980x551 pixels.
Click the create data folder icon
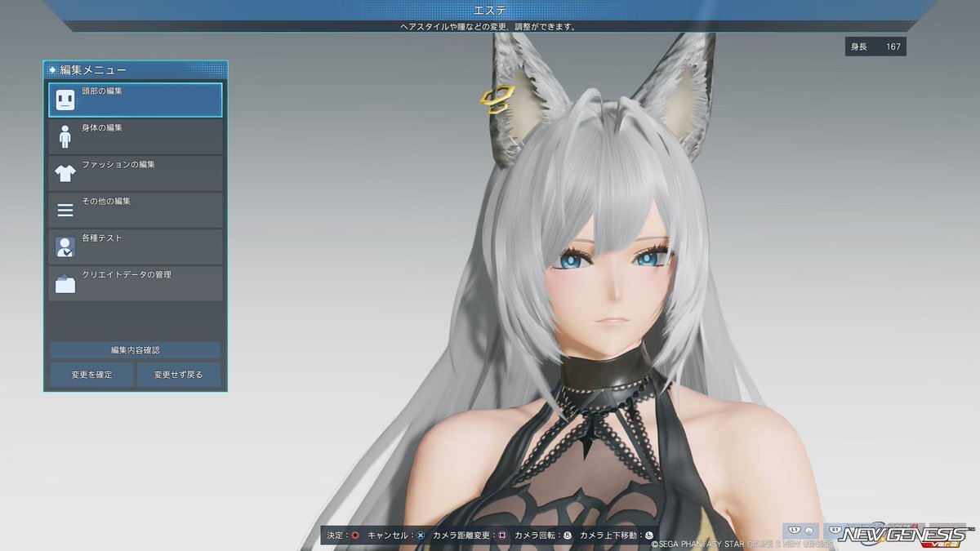coord(65,284)
